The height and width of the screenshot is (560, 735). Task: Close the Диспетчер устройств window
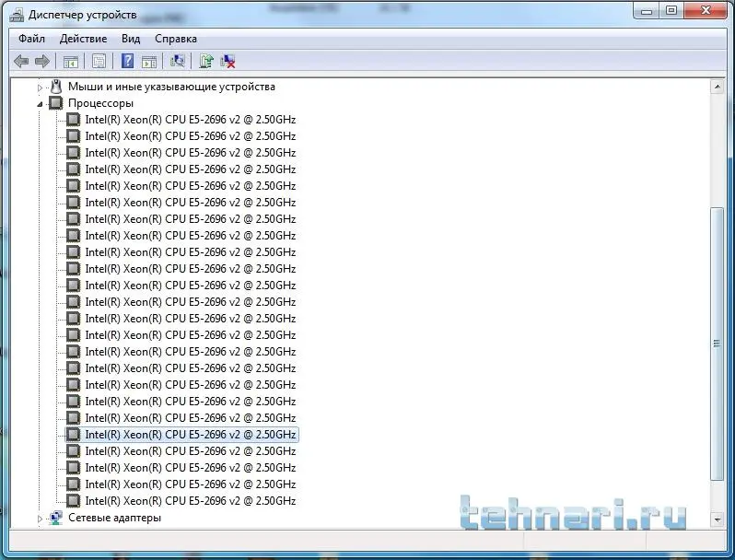[706, 11]
